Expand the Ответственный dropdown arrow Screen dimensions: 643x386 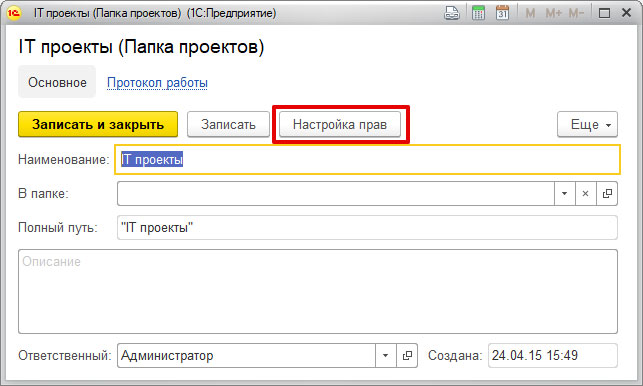385,355
